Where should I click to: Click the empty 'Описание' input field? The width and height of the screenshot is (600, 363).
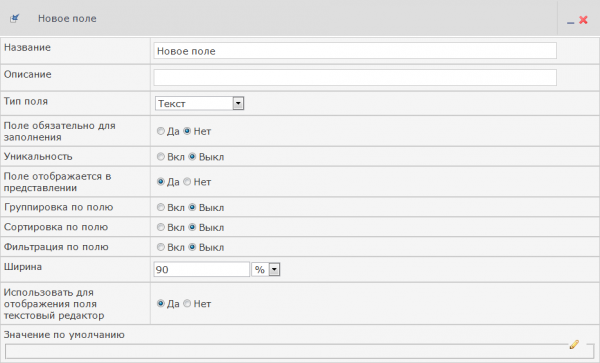tap(355, 78)
